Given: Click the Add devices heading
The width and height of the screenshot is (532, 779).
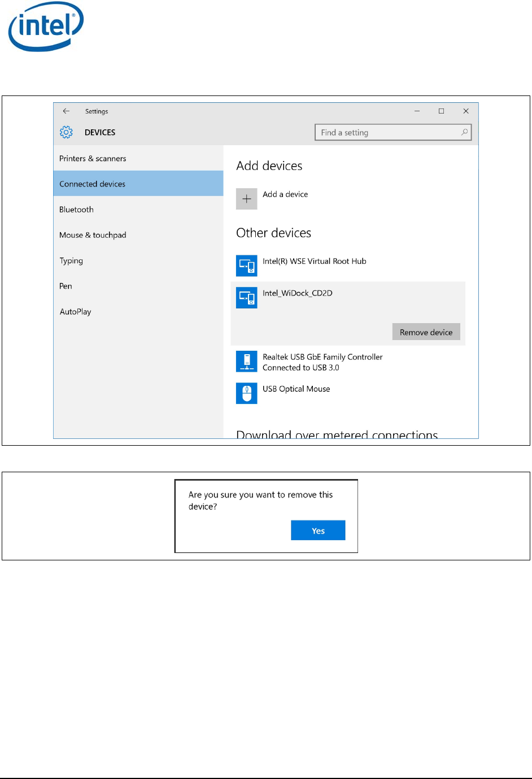Looking at the screenshot, I should [x=269, y=166].
